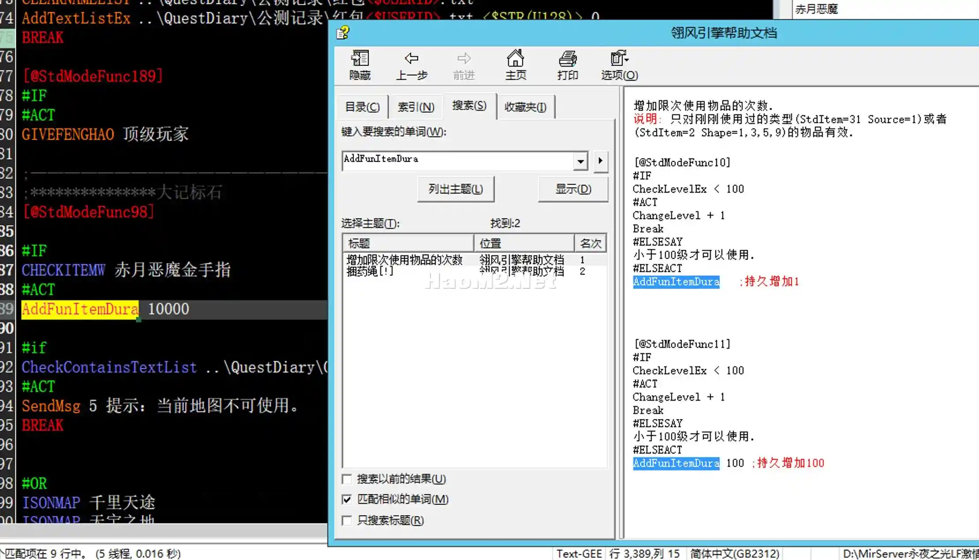The width and height of the screenshot is (979, 560).
Task: Open the 收藏夹(I) tab
Action: coord(525,107)
